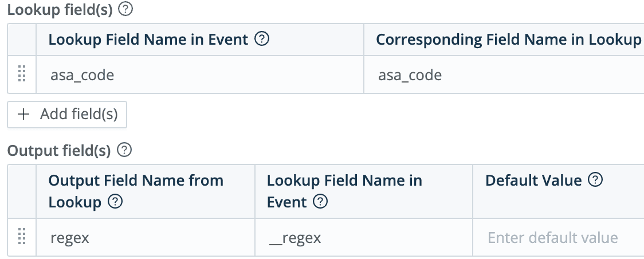Open help for Lookup Field Name in Event, top table
The image size is (644, 259).
point(262,40)
